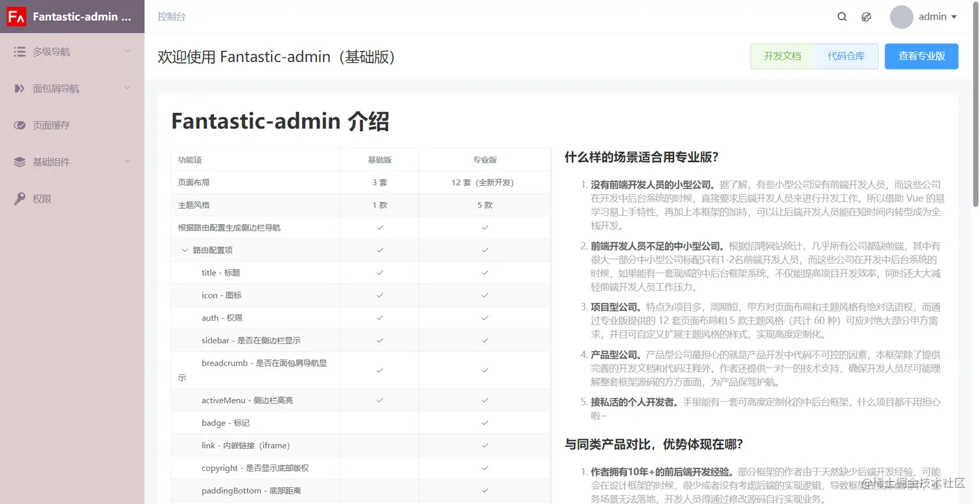This screenshot has height=504, width=980.
Task: Click the 基础版 column header
Action: [380, 160]
